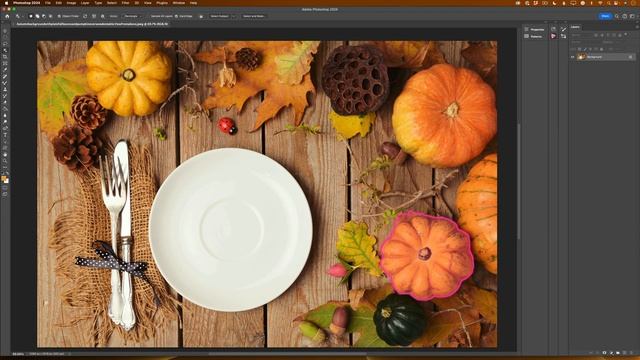Open the Window menu
The image size is (640, 360).
tap(178, 3)
